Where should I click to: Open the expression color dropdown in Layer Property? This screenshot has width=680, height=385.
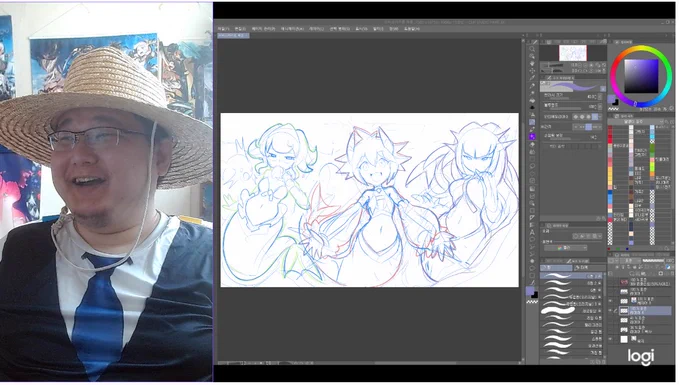click(x=566, y=248)
